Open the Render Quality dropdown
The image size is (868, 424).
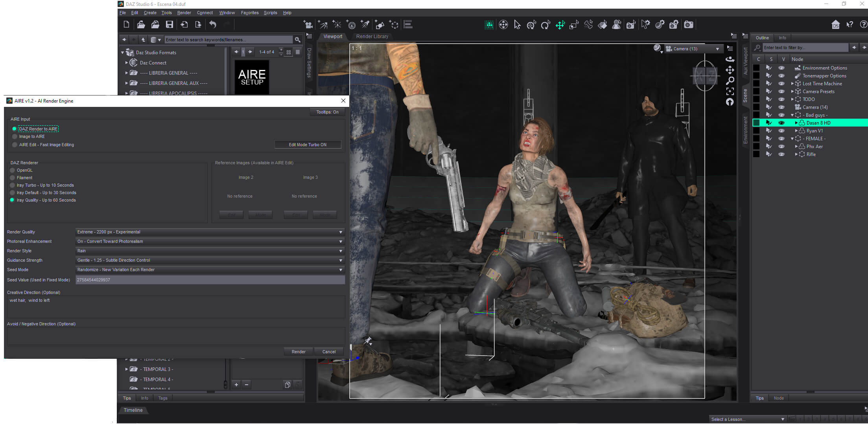point(210,232)
